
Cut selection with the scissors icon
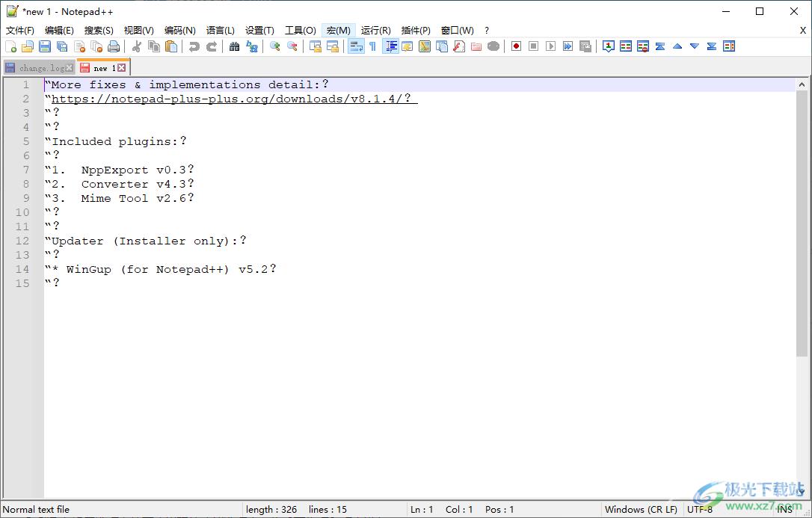137,46
